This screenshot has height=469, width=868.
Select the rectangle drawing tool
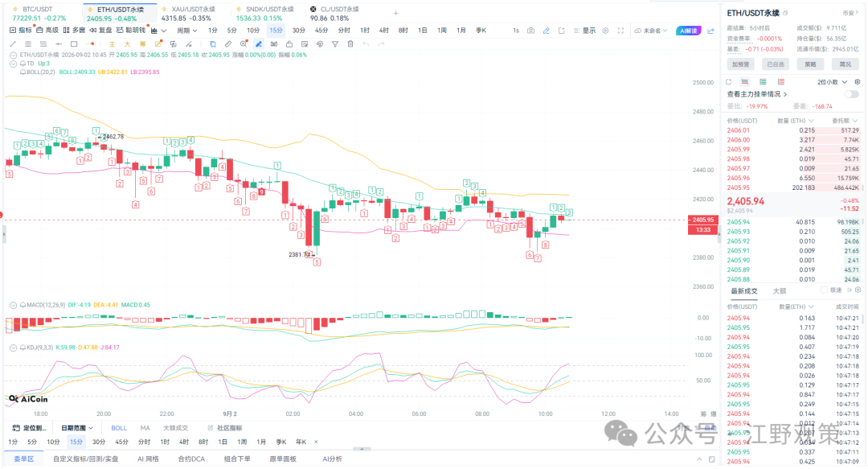click(x=74, y=43)
